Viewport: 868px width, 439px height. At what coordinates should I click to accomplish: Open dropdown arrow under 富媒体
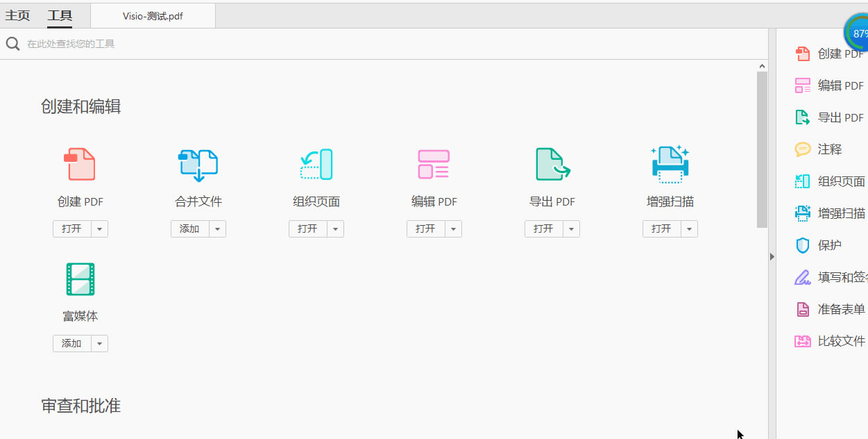[99, 343]
